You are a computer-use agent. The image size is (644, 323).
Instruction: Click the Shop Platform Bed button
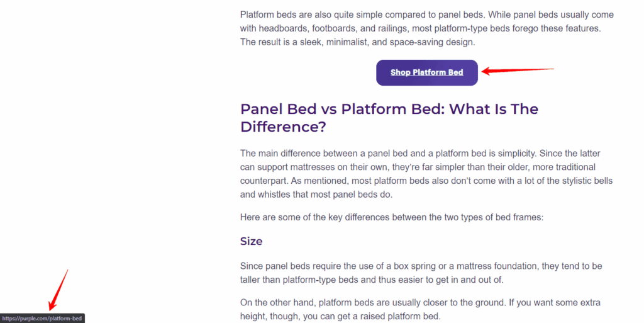click(427, 73)
